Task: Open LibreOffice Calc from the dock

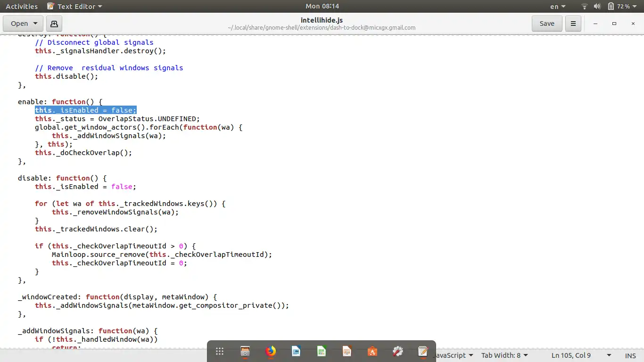Action: coord(322,351)
